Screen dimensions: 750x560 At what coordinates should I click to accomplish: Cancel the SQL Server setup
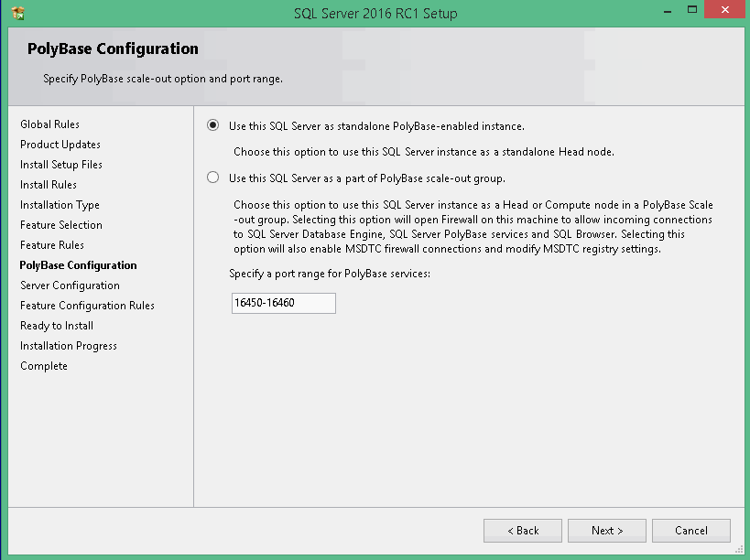[x=690, y=531]
